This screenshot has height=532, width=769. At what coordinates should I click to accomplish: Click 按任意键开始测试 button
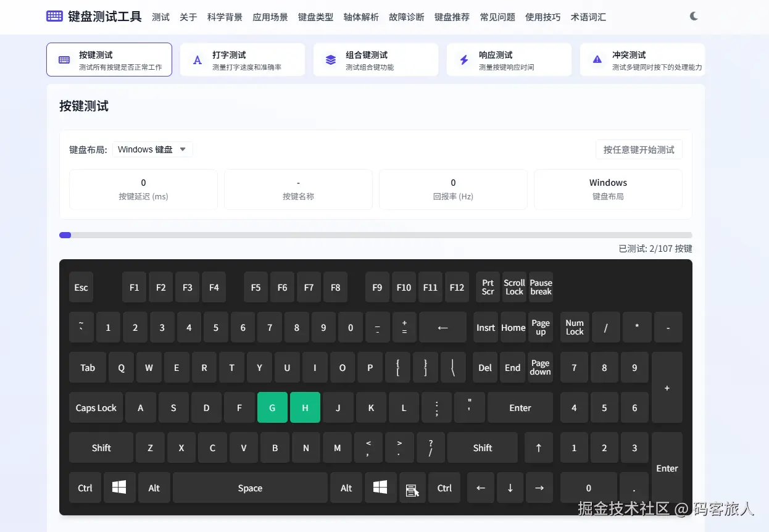[x=639, y=149]
